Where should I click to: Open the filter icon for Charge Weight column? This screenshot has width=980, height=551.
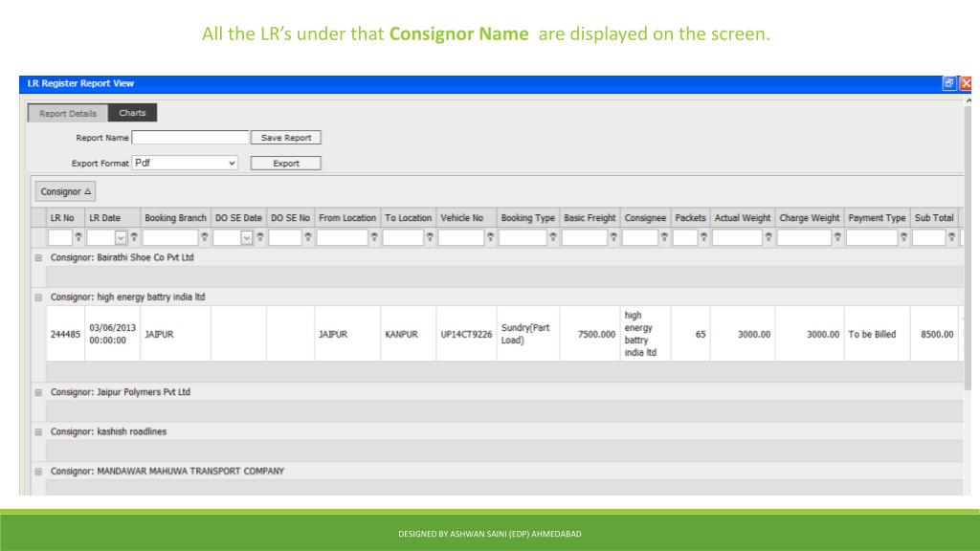point(837,237)
